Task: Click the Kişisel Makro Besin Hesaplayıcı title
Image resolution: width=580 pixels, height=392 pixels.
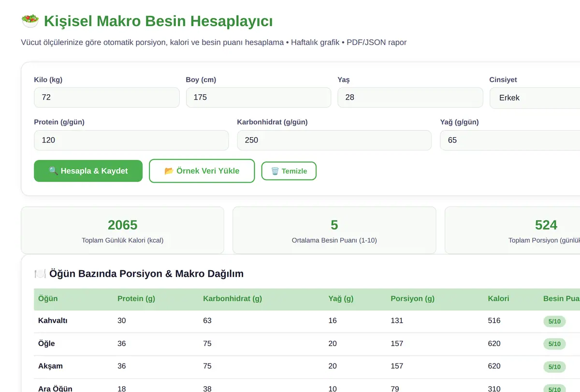Action: pos(158,21)
